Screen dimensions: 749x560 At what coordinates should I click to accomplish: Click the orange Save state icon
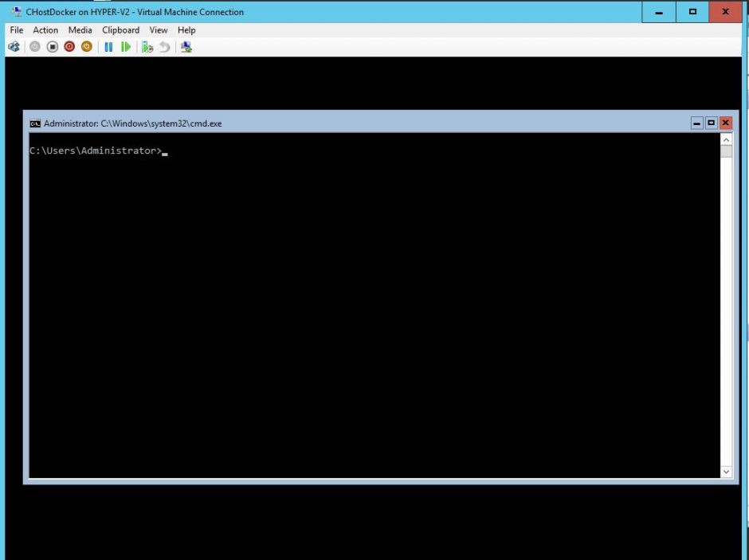86,47
